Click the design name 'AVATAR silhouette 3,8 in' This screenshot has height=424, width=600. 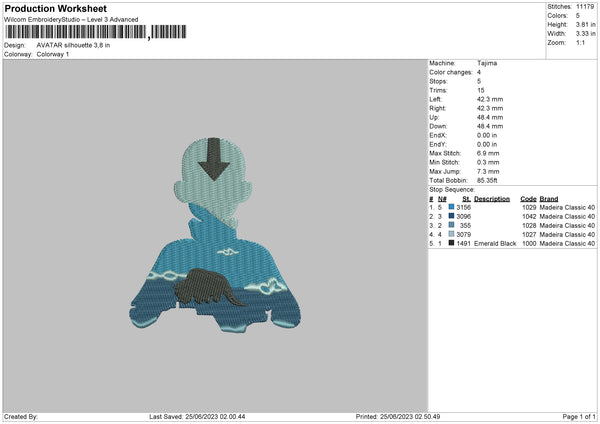click(x=73, y=45)
